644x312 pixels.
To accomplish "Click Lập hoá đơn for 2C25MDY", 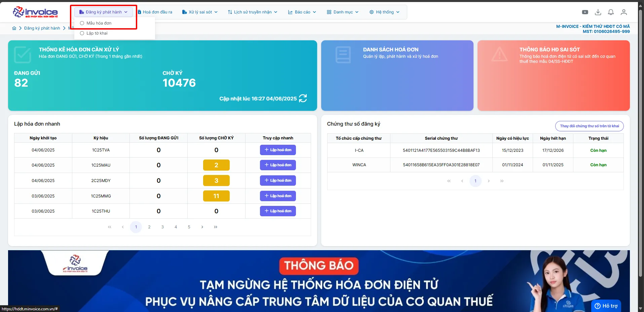I will (x=278, y=180).
